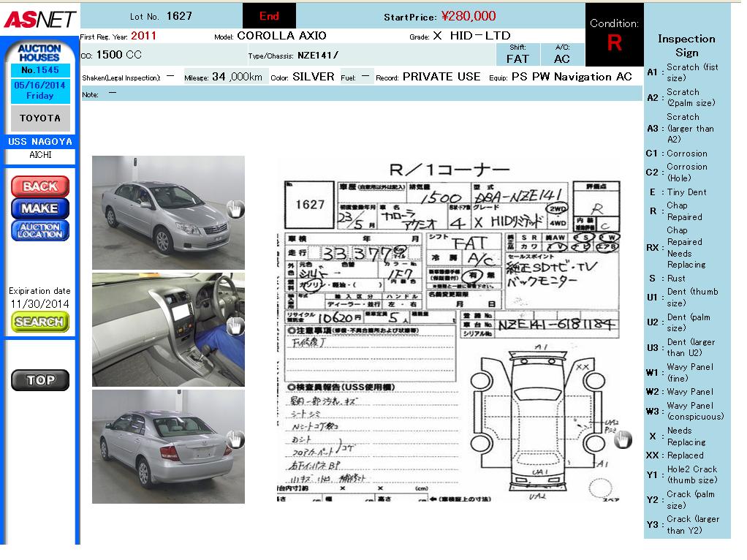
Task: Click the red End status box
Action: click(269, 16)
